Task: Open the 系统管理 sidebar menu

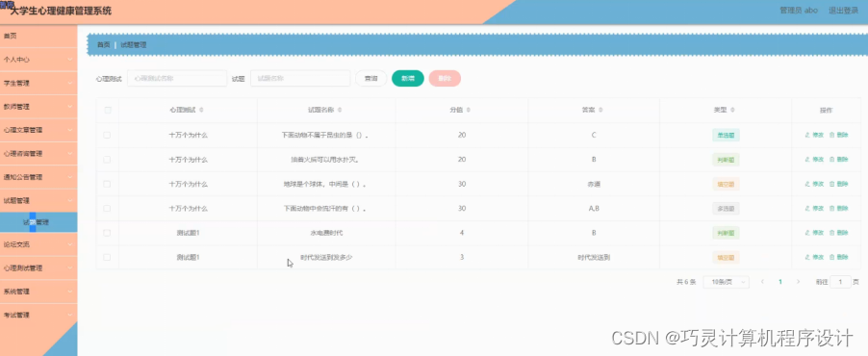Action: 38,292
